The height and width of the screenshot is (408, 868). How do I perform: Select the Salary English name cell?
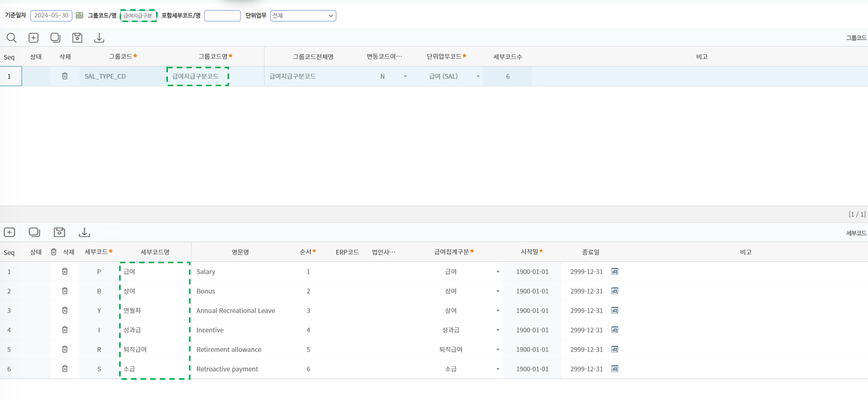[240, 271]
